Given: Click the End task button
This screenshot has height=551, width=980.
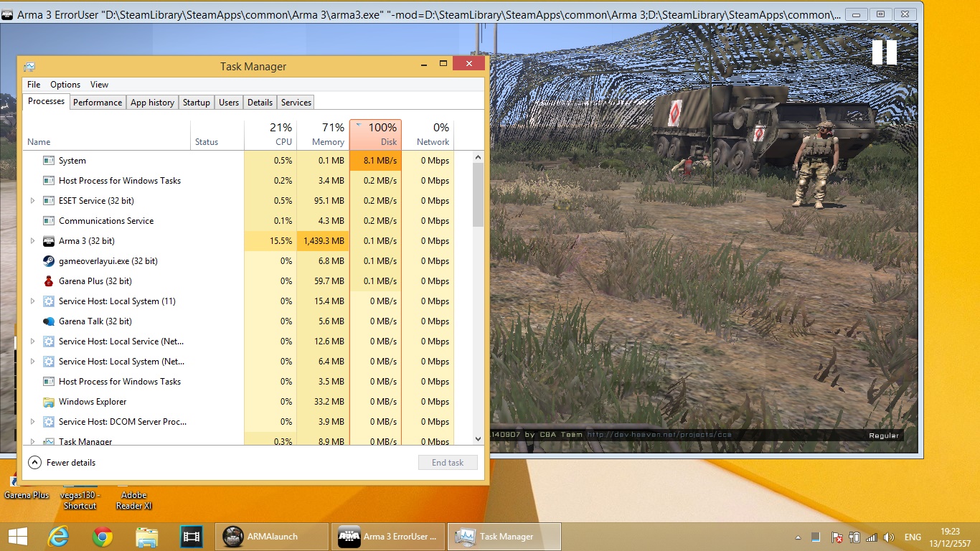Looking at the screenshot, I should [448, 463].
